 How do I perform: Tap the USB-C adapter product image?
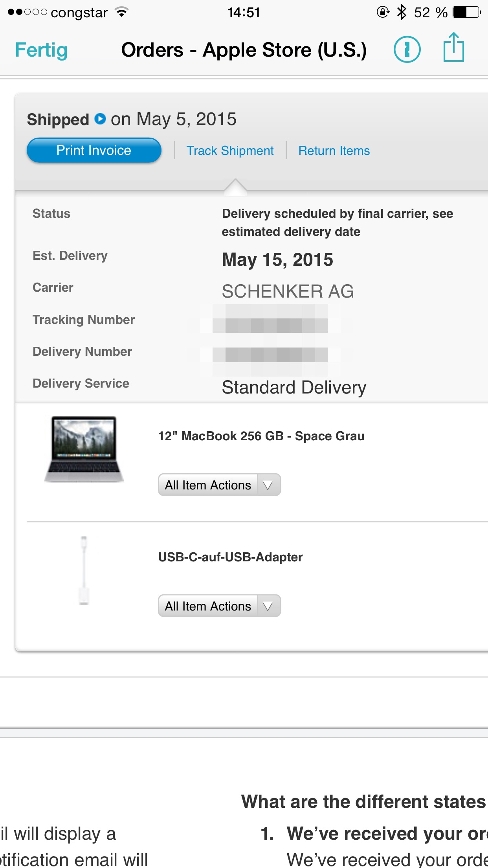pyautogui.click(x=84, y=570)
